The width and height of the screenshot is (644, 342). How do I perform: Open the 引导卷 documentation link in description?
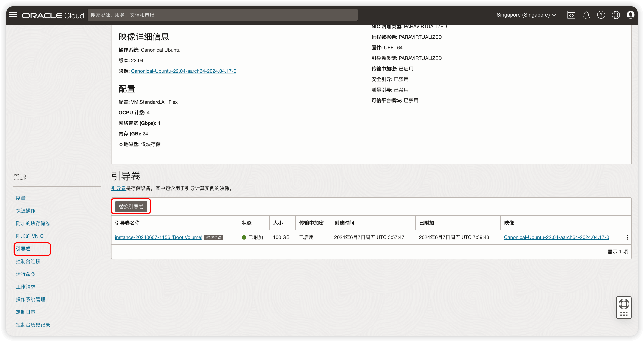point(119,188)
